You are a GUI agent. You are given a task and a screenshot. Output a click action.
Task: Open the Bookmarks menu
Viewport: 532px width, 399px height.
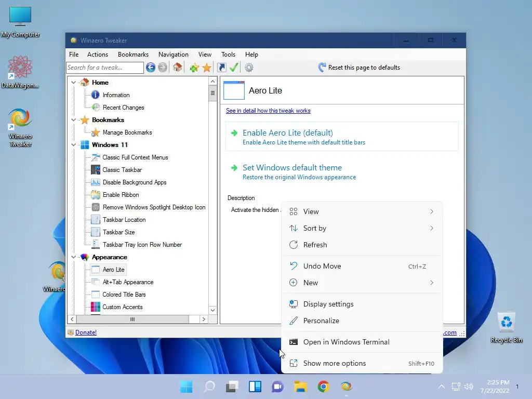pos(133,54)
